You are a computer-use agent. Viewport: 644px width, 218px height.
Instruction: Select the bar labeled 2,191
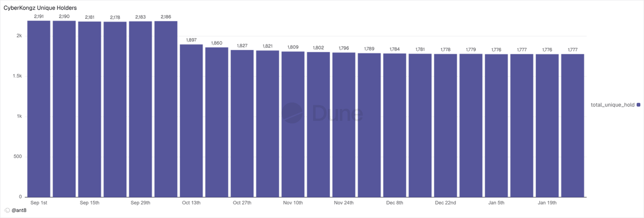click(39, 109)
